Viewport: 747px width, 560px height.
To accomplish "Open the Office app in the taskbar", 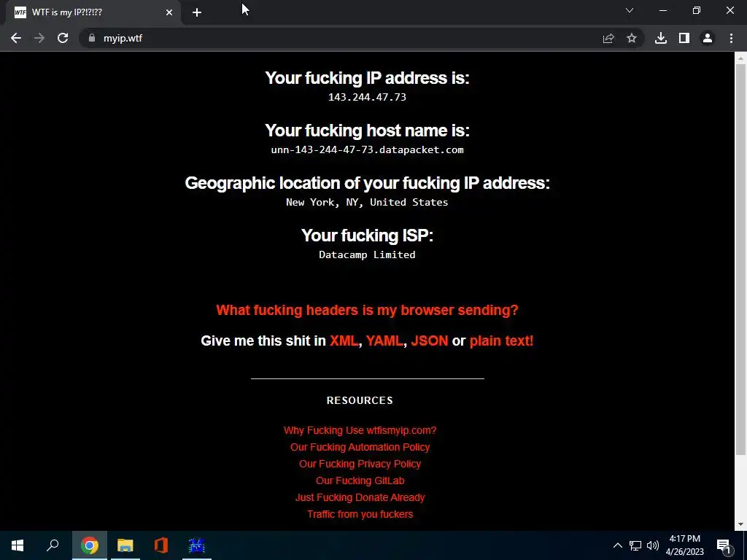I will (161, 545).
